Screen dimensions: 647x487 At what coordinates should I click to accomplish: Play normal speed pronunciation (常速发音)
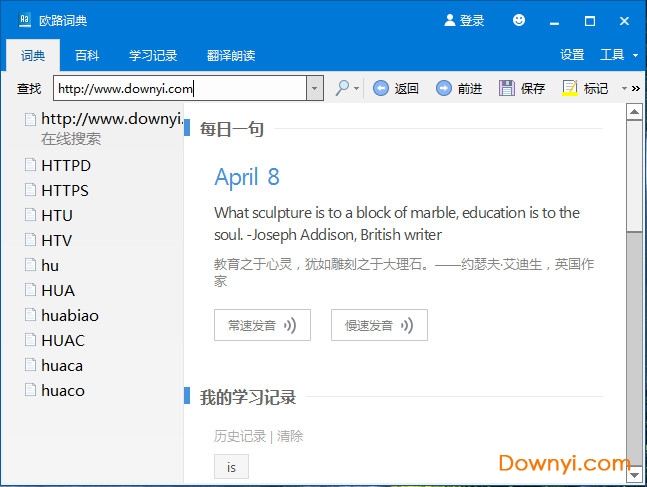[x=262, y=325]
